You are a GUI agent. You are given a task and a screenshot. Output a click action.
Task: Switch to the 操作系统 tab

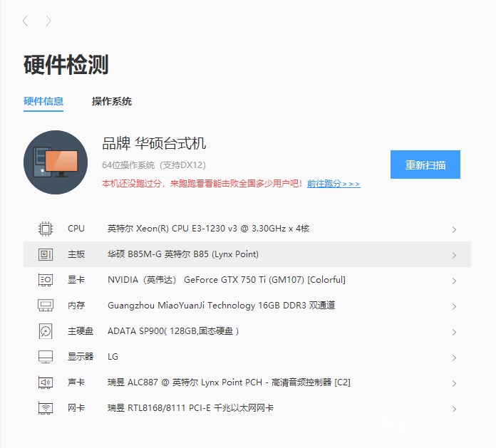pos(112,101)
